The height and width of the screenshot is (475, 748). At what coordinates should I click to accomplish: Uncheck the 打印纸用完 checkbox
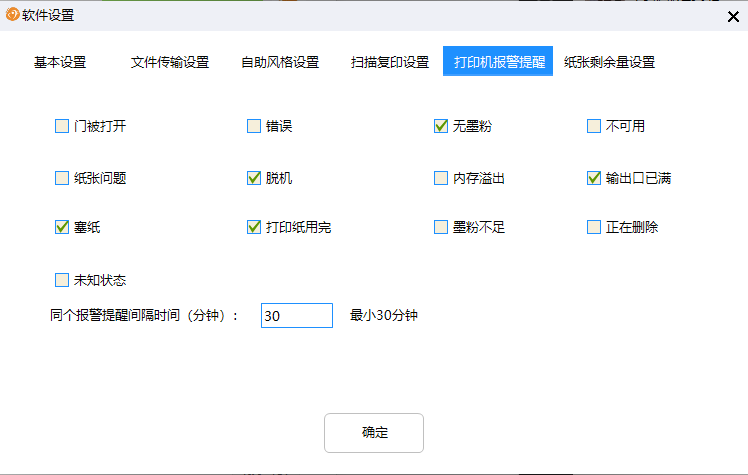[254, 227]
